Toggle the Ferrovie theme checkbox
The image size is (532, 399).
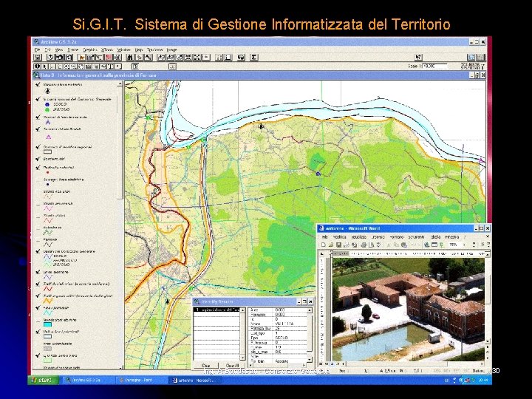click(x=38, y=240)
